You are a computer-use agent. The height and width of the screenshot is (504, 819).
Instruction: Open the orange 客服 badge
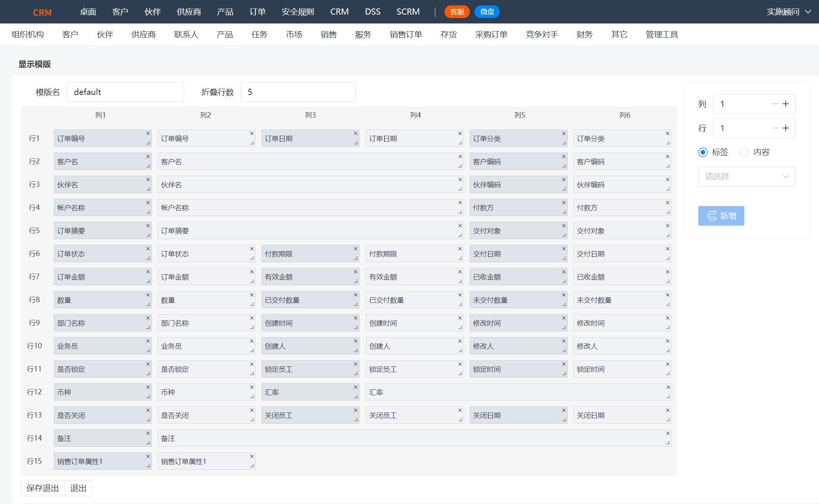tap(457, 12)
